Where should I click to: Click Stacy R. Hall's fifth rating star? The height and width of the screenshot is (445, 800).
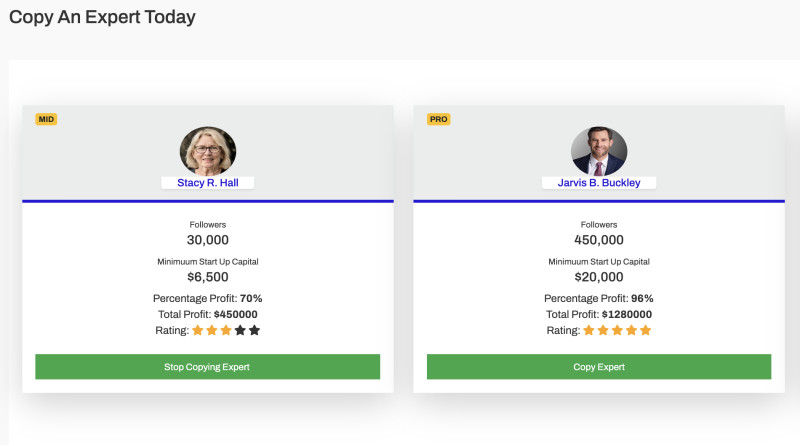254,330
